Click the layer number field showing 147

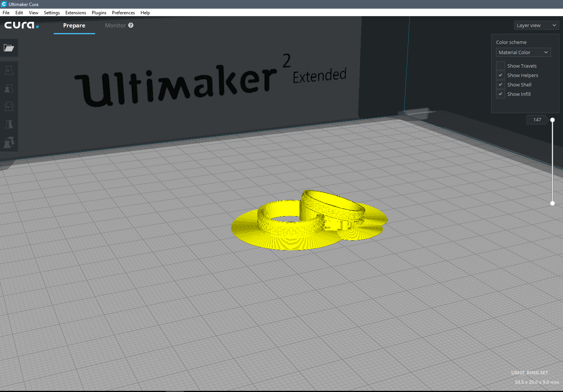tap(537, 120)
